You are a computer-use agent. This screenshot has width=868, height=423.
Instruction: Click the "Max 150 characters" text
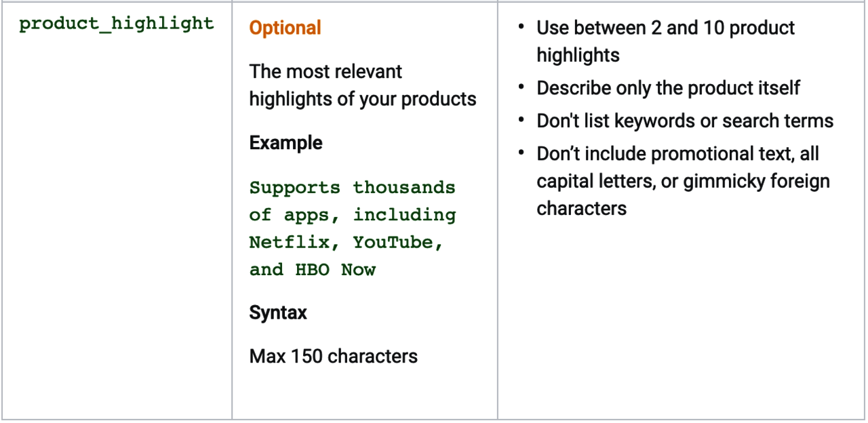pos(333,356)
